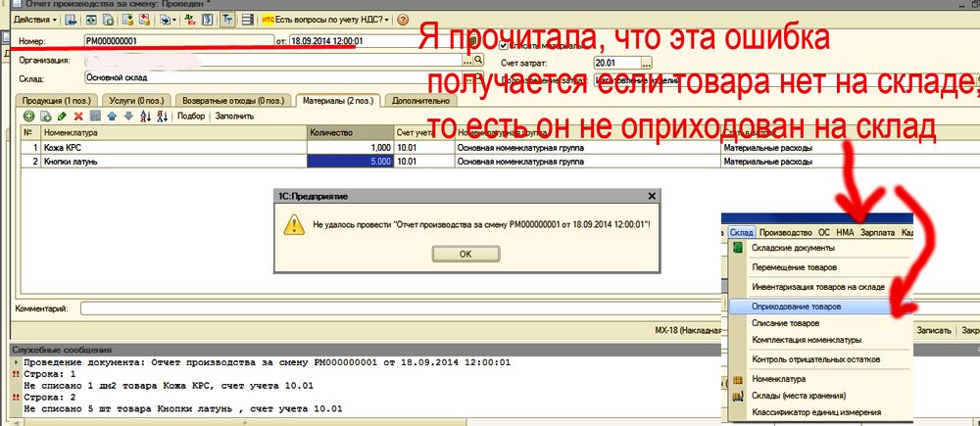Click the copy document toolbar icon
The image size is (980, 426).
point(108,20)
